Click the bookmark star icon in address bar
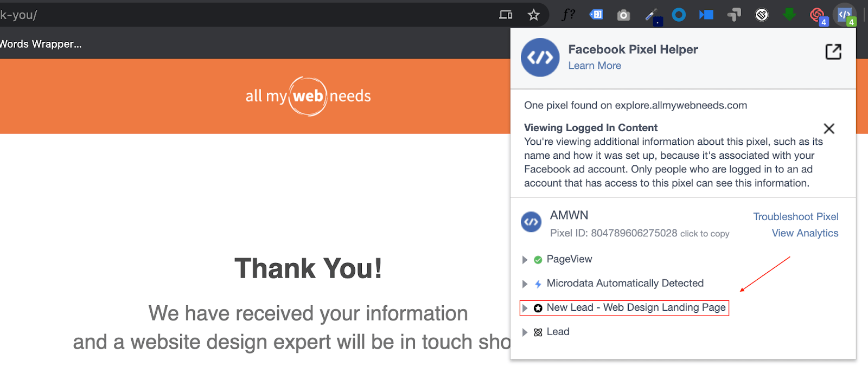This screenshot has height=392, width=868. 534,15
